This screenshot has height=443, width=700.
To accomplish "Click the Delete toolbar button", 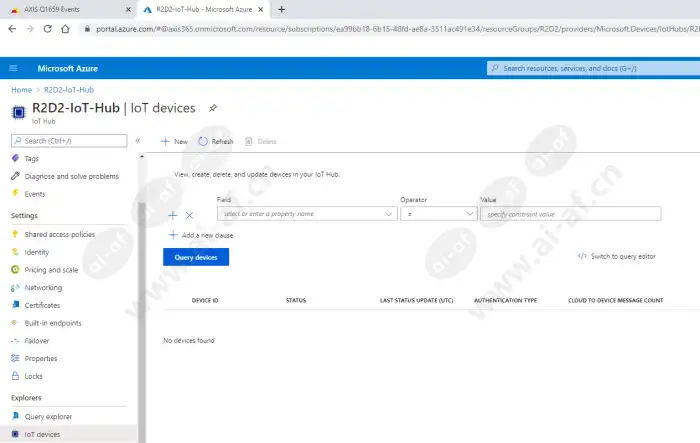I will click(261, 142).
